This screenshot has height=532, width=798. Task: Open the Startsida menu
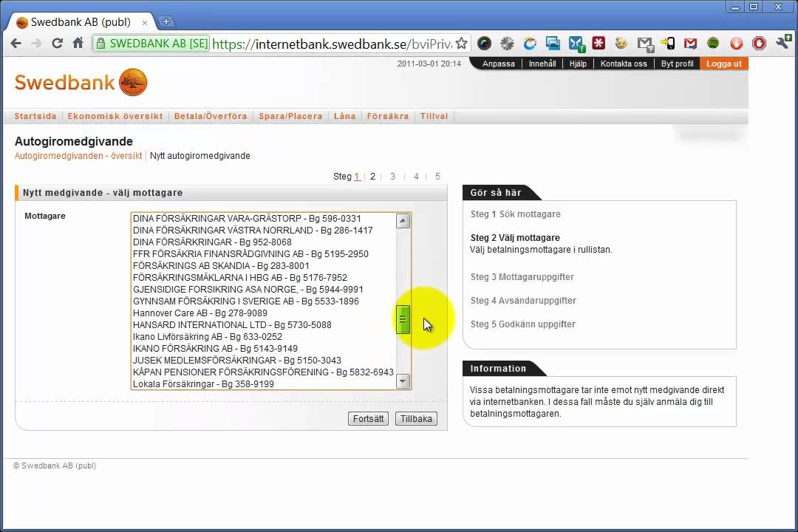(x=35, y=116)
